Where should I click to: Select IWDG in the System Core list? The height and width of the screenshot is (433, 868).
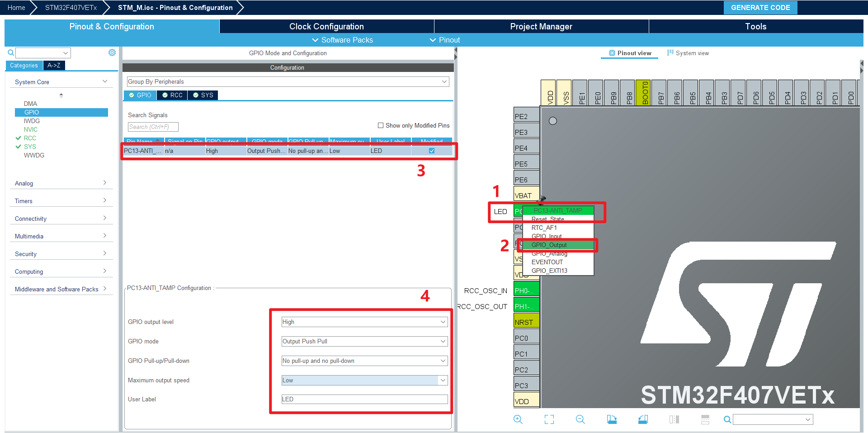(32, 121)
